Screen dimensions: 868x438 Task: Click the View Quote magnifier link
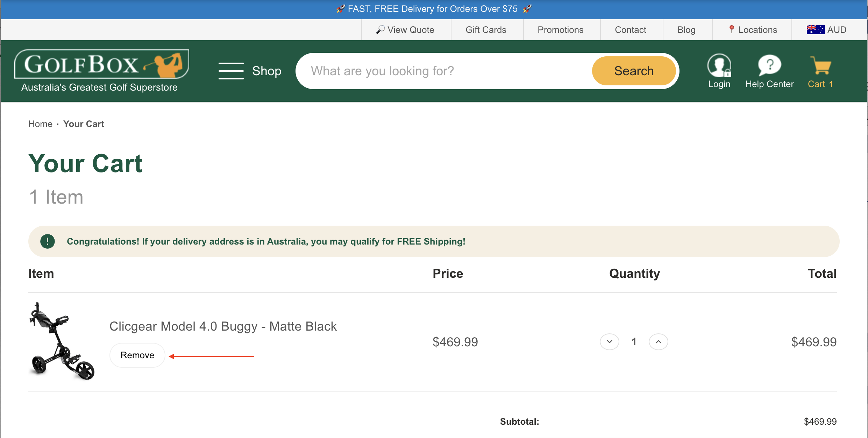(x=405, y=30)
